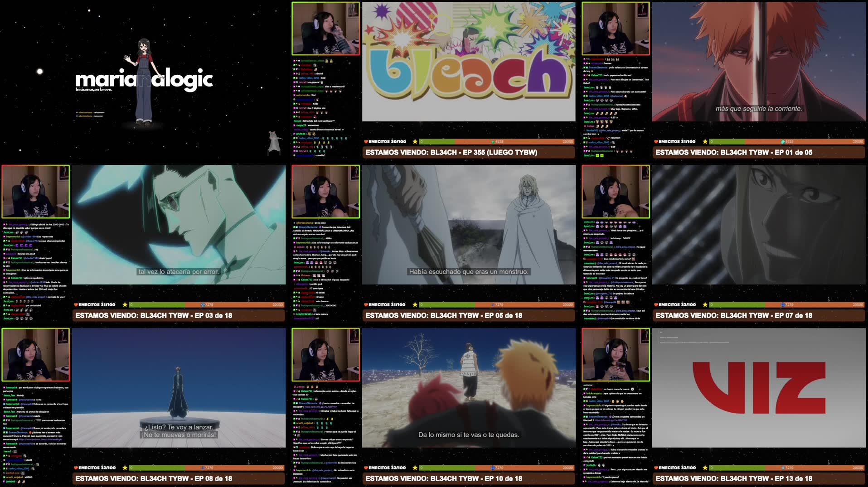Open the dark grey striped video frame of EP 07
868x487 pixels.
coord(759,225)
